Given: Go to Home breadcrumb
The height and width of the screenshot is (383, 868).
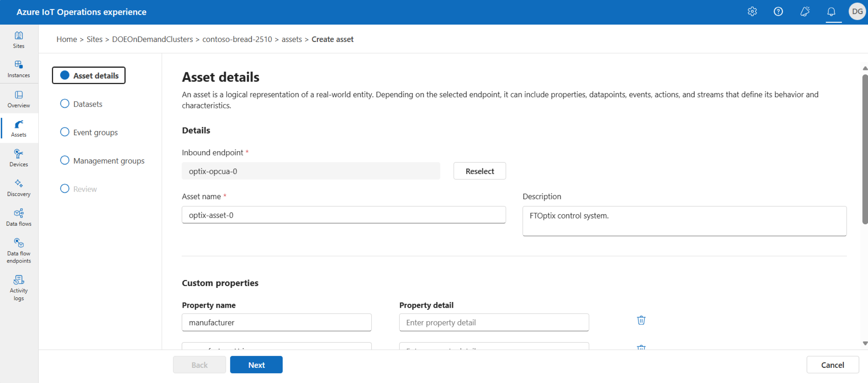Looking at the screenshot, I should pos(67,39).
